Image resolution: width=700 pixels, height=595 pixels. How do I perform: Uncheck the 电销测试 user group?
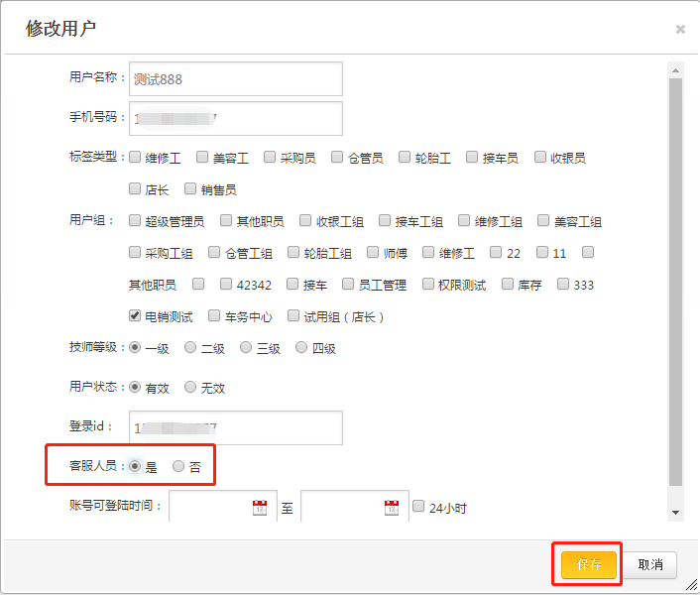pos(136,316)
